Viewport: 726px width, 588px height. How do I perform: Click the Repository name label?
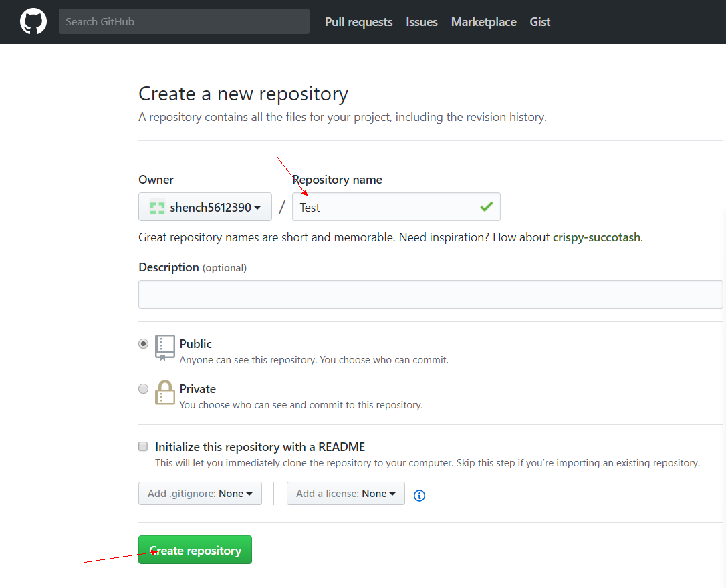(x=338, y=180)
